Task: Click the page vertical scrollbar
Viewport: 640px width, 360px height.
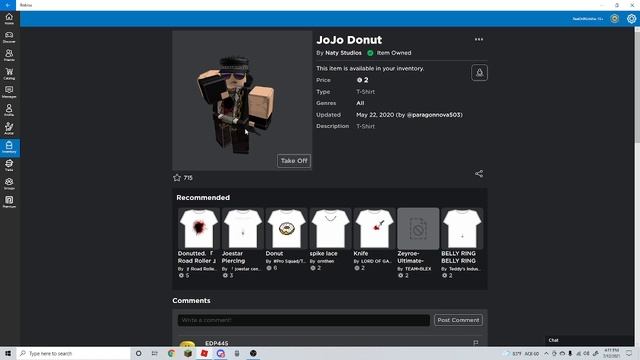Action: pos(637,86)
